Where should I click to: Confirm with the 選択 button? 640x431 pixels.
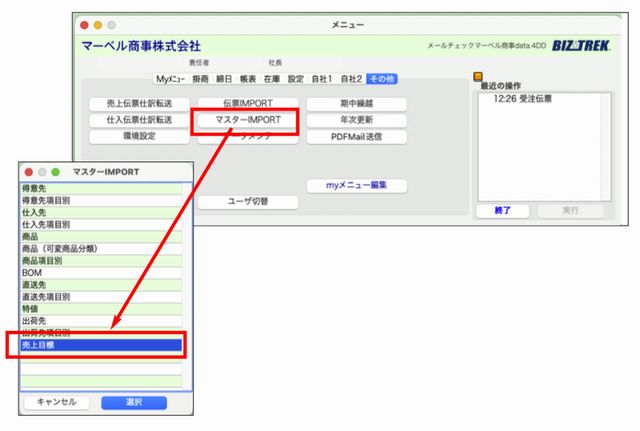(x=134, y=401)
